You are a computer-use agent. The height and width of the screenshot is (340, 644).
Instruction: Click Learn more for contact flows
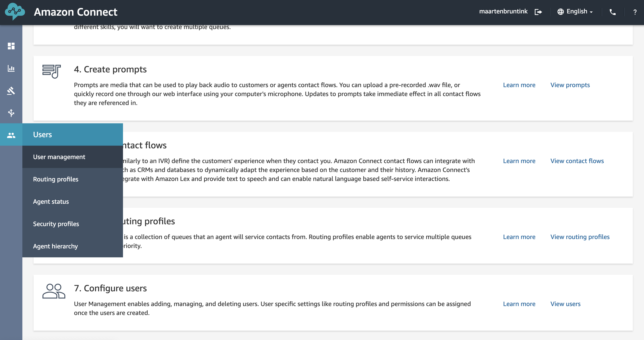[x=519, y=161]
